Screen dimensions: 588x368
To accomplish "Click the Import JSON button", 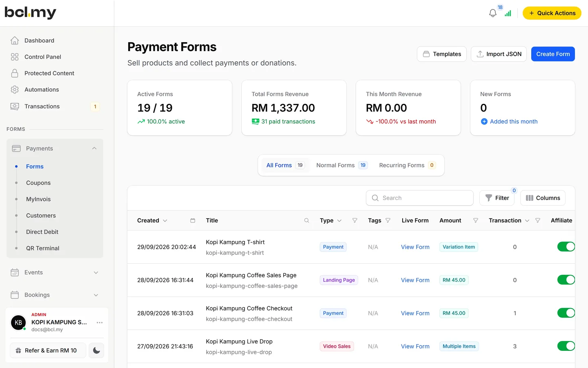I will tap(499, 54).
